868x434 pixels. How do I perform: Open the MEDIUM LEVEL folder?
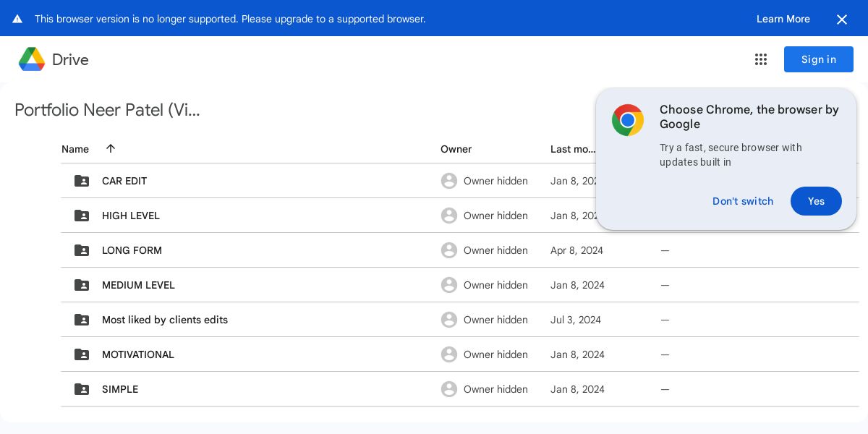coord(138,285)
